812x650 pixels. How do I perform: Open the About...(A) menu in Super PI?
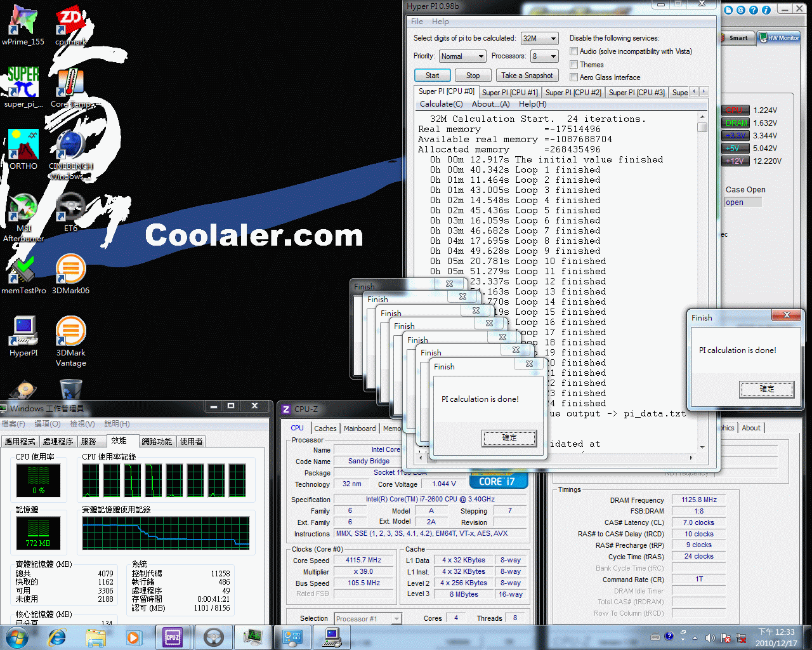tap(490, 104)
